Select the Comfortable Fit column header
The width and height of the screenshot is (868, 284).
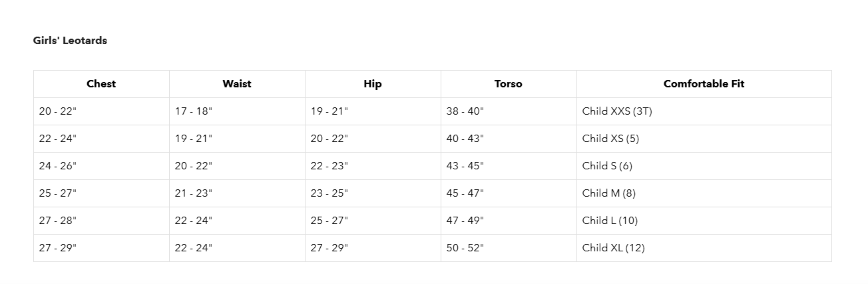coord(704,84)
